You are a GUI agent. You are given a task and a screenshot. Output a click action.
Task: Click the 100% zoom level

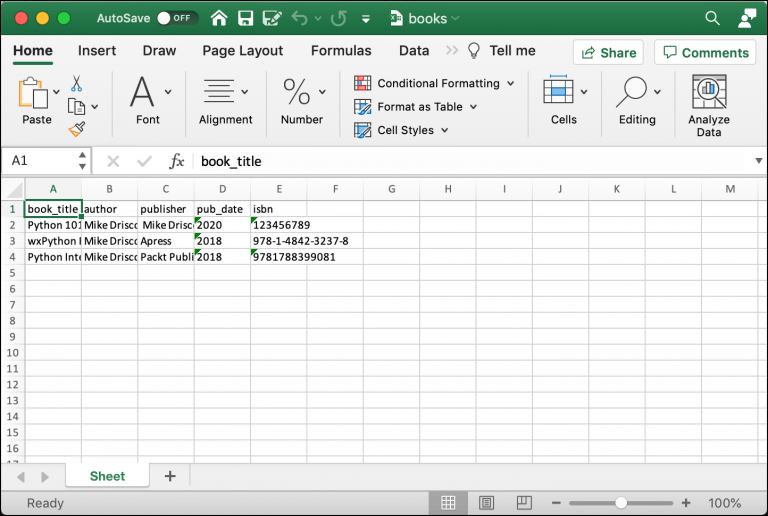[724, 503]
